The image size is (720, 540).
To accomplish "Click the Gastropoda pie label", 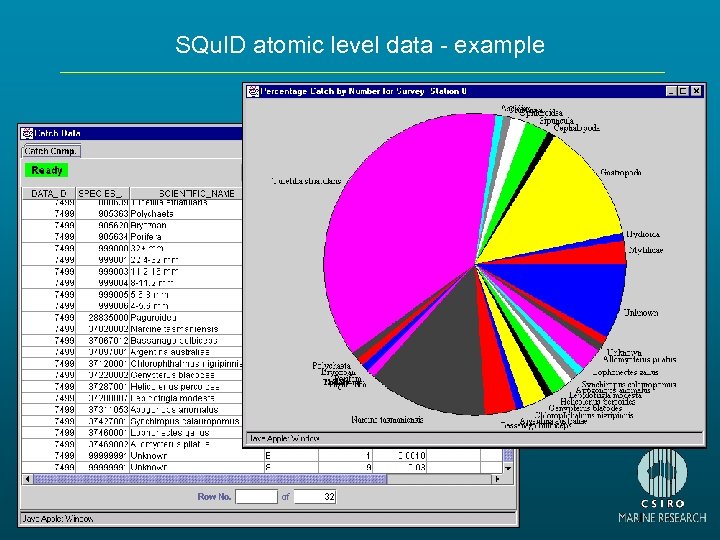I will 621,173.
